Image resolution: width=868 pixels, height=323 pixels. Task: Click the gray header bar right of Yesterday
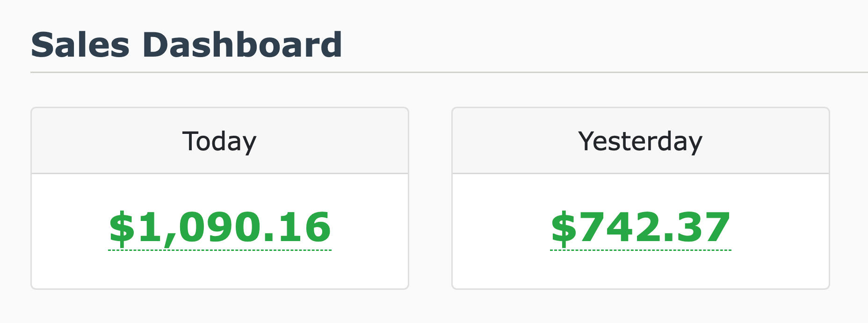(767, 141)
